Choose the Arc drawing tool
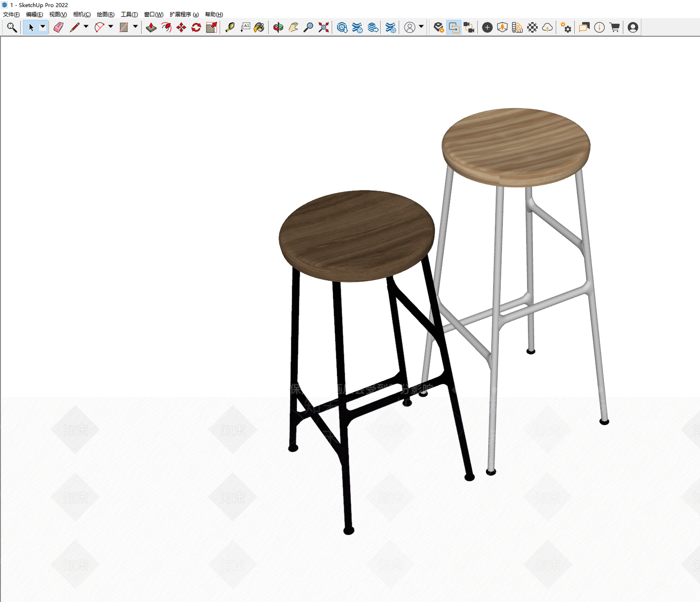 tap(99, 28)
